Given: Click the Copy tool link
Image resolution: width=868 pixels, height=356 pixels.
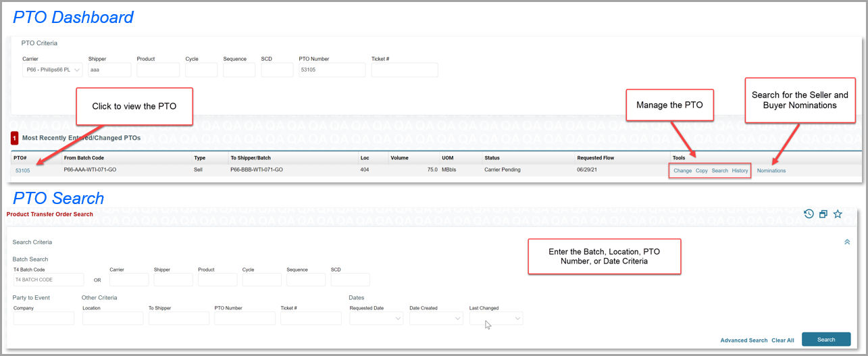Looking at the screenshot, I should [x=702, y=170].
